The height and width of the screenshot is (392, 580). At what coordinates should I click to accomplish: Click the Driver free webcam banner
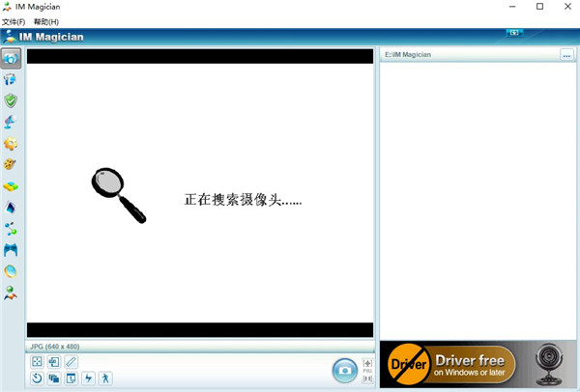pyautogui.click(x=479, y=365)
